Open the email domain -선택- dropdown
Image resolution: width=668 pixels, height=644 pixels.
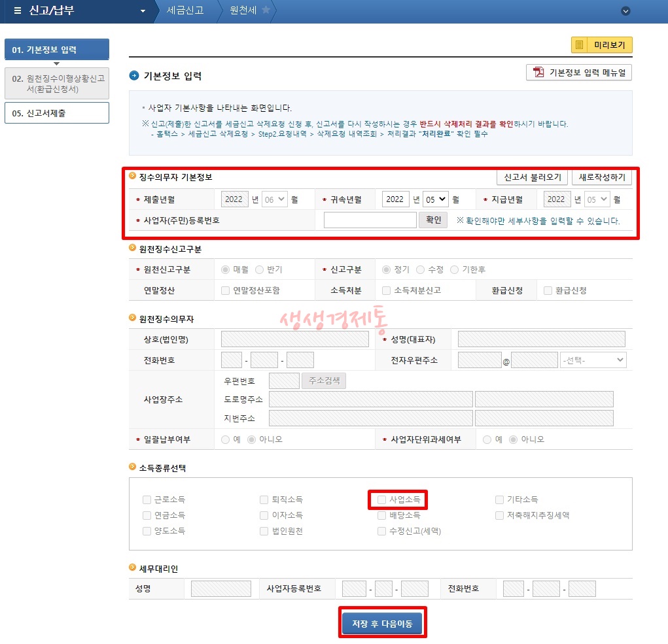coord(593,359)
